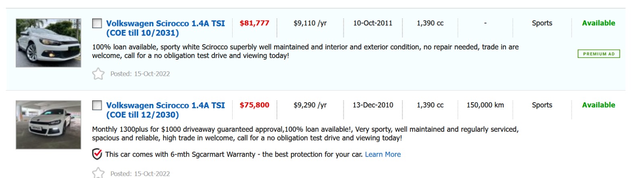644x178 pixels.
Task: Open the car park photo of the second Scirocco
Action: click(48, 125)
